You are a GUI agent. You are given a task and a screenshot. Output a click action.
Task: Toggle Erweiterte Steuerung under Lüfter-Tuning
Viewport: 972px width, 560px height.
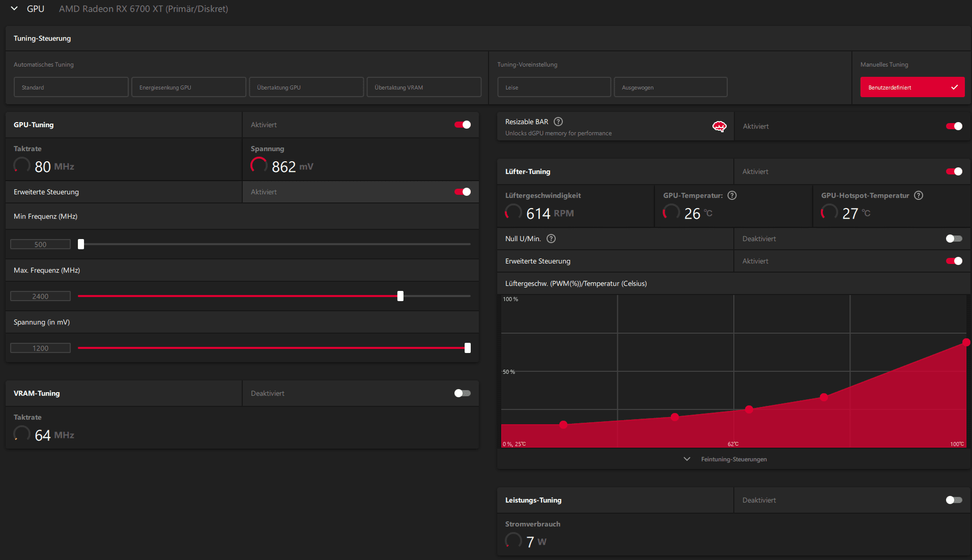pyautogui.click(x=954, y=261)
